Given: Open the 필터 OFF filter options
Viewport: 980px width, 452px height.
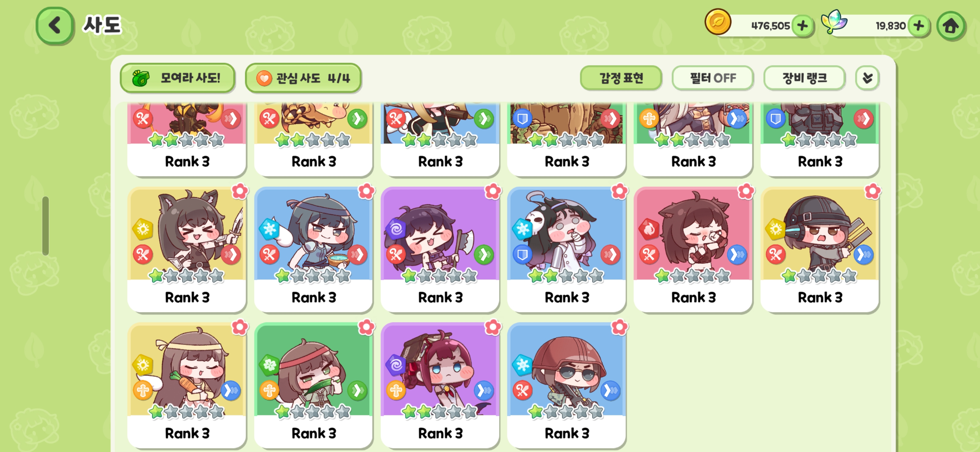Looking at the screenshot, I should [x=713, y=78].
